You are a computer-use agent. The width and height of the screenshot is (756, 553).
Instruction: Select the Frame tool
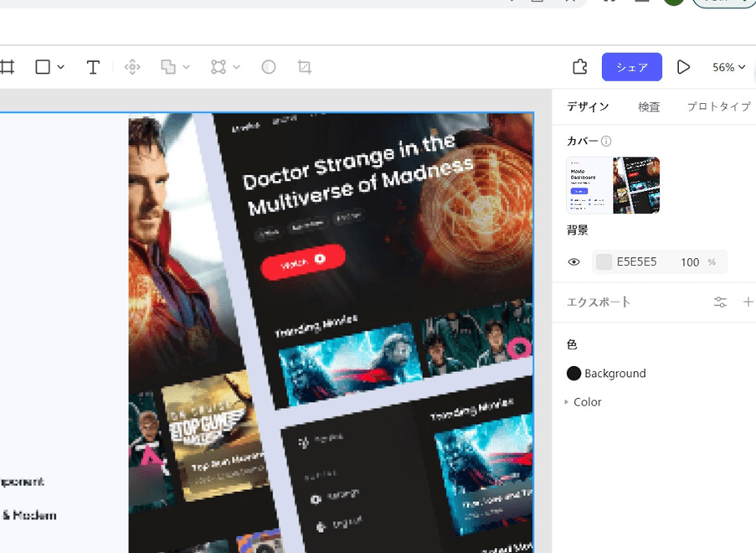7,66
